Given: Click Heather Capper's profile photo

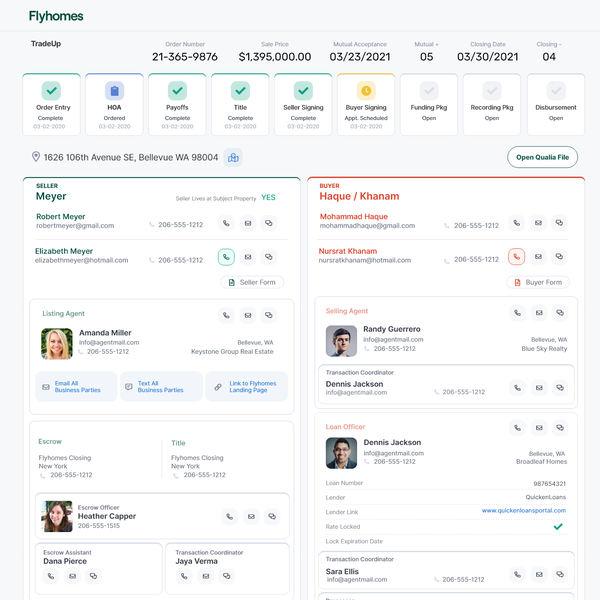Looking at the screenshot, I should 57,517.
